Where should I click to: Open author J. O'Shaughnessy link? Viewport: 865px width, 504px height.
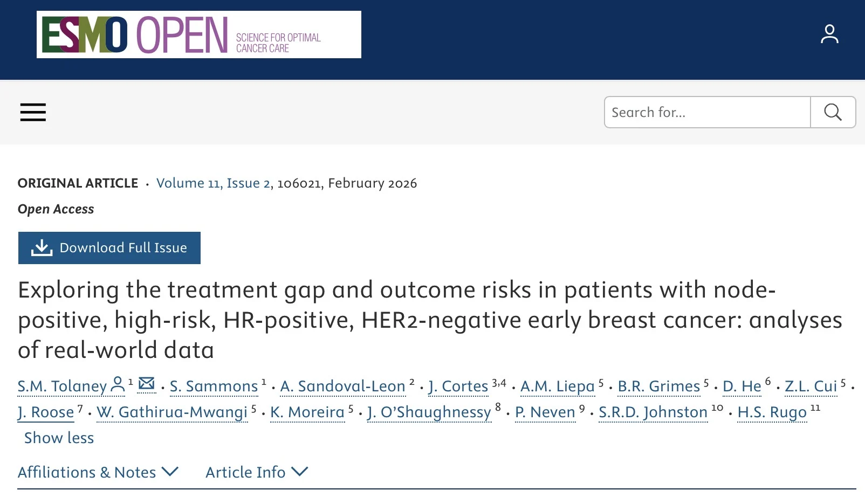pyautogui.click(x=429, y=412)
